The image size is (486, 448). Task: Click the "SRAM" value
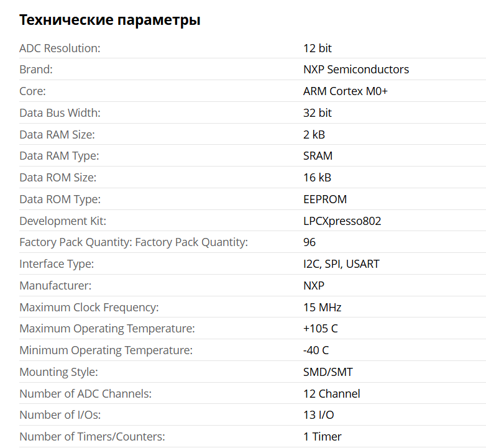(x=318, y=156)
